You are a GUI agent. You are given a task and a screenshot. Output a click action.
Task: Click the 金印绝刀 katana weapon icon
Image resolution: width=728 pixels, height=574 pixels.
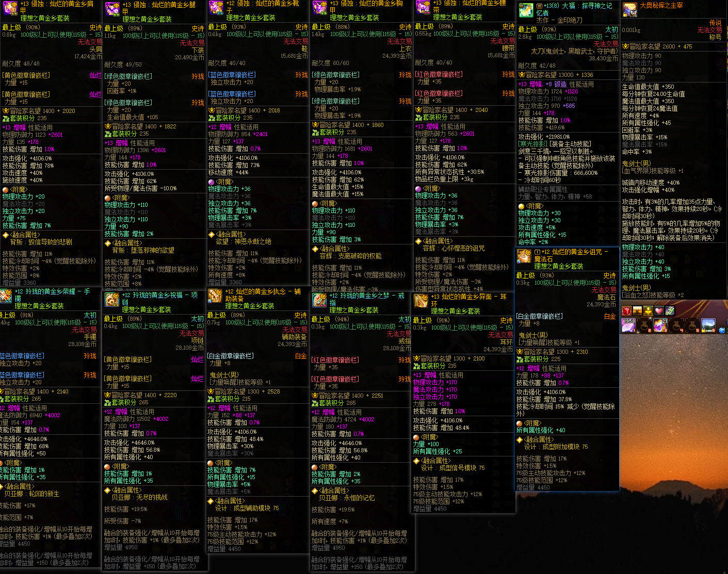526,10
